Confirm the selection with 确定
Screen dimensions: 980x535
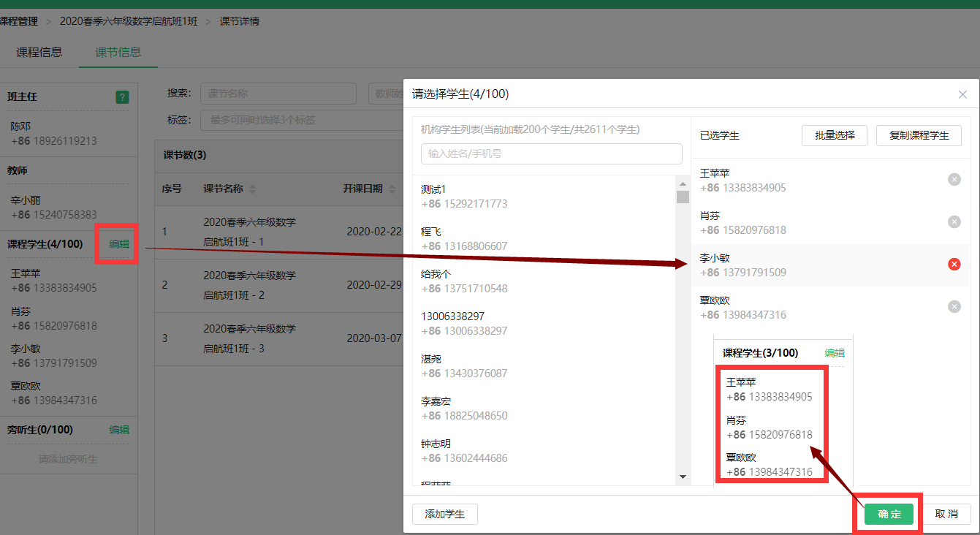click(889, 514)
